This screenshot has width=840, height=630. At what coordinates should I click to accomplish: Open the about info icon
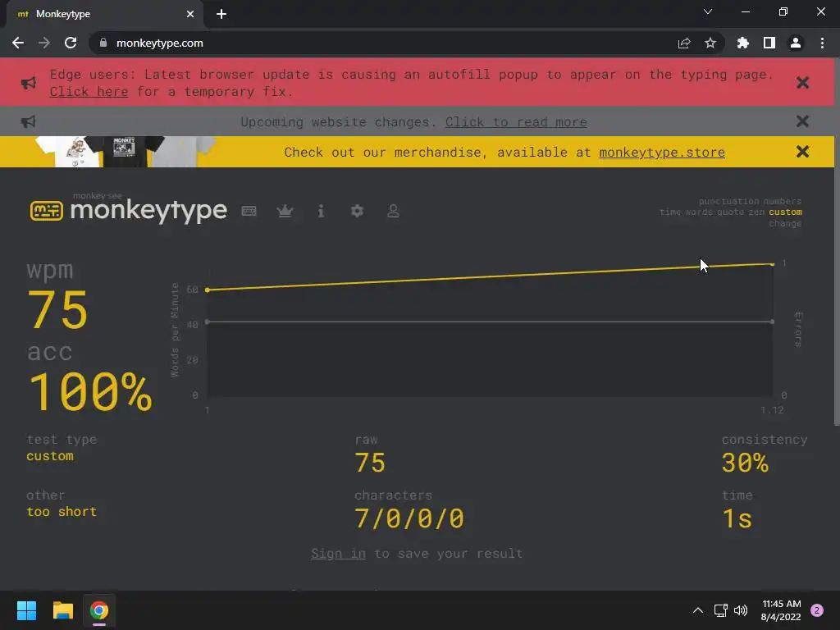(x=321, y=211)
